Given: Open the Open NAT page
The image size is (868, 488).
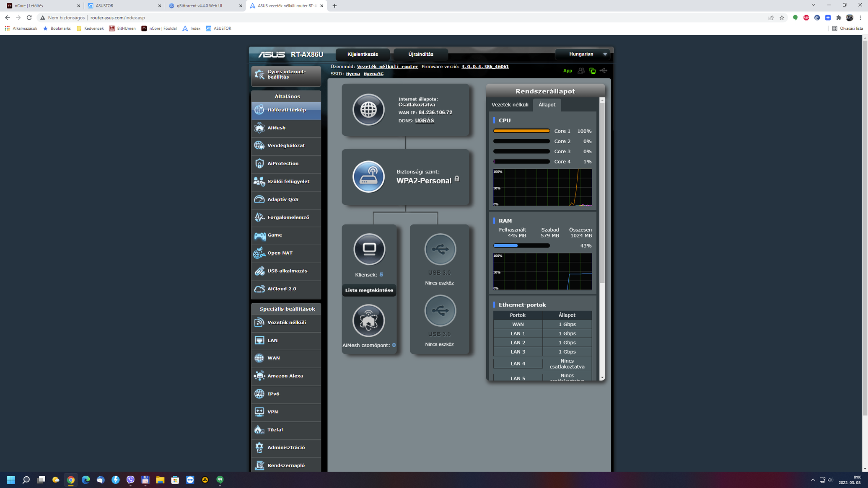Looking at the screenshot, I should point(286,253).
